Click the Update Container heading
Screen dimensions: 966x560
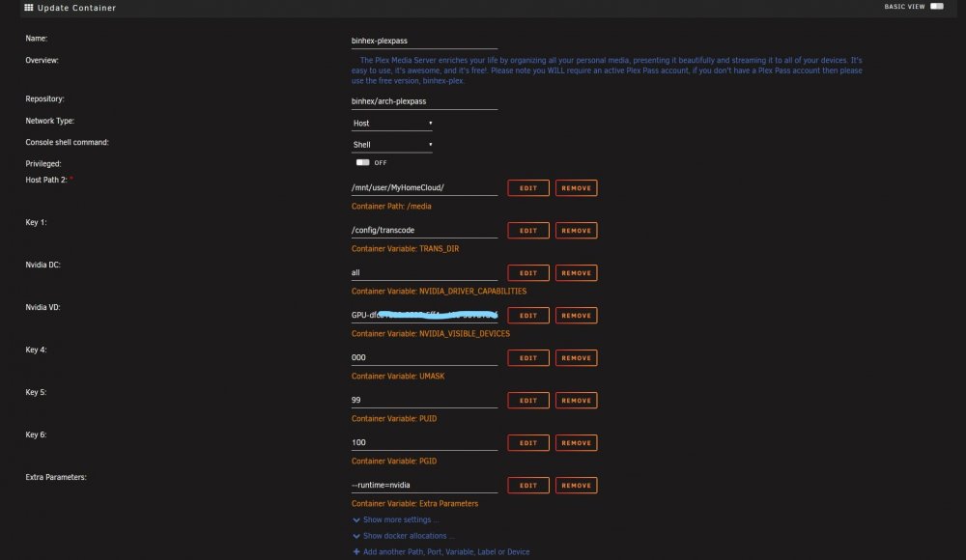point(76,8)
